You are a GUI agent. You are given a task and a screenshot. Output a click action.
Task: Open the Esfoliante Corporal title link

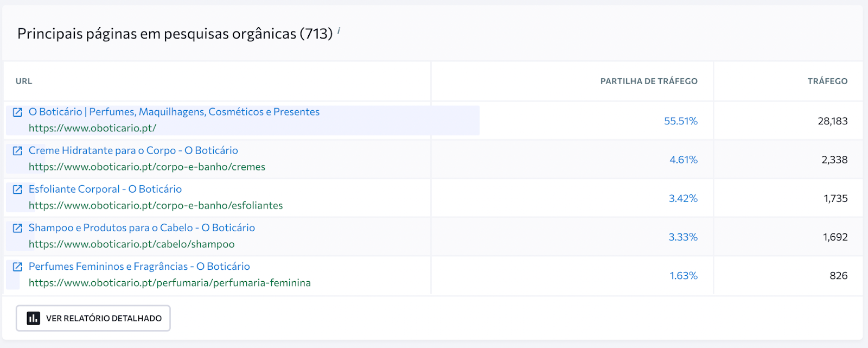[x=105, y=189]
